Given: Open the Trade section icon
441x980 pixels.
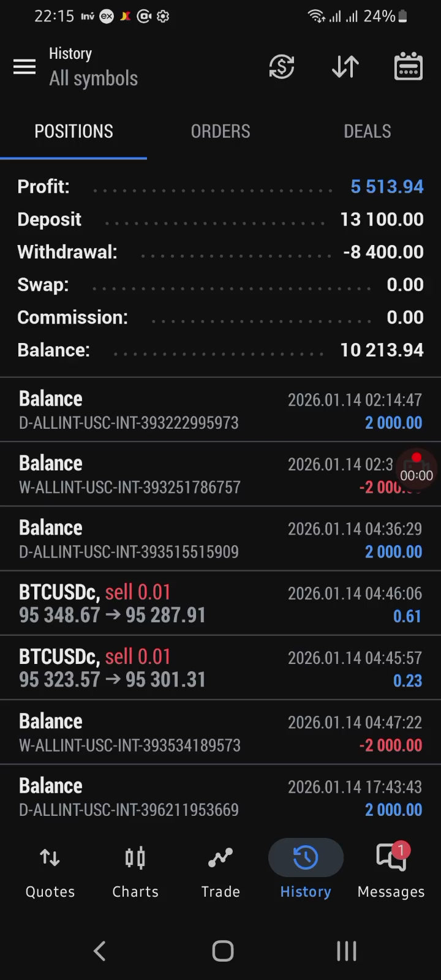Looking at the screenshot, I should [x=221, y=858].
